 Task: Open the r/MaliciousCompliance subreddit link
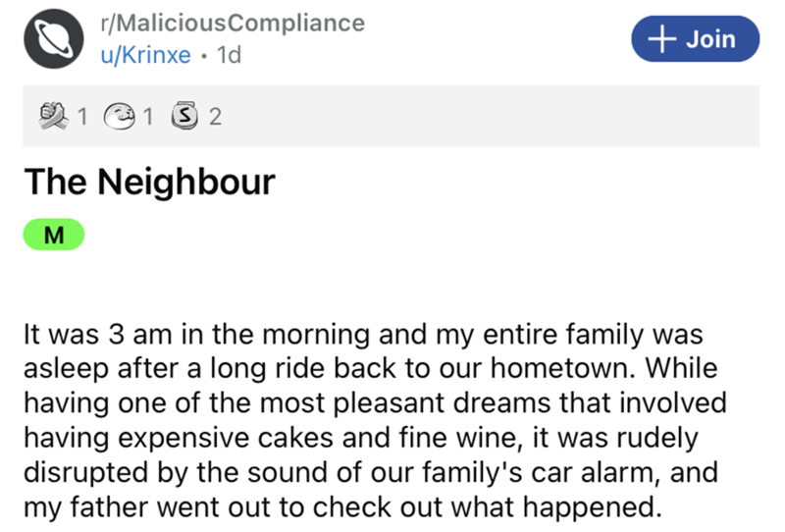[x=233, y=23]
